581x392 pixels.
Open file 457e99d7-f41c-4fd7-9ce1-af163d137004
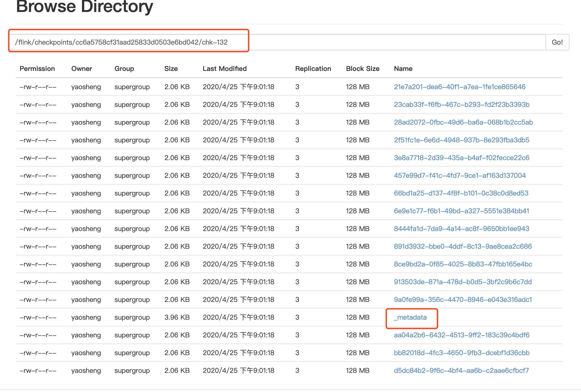click(460, 175)
